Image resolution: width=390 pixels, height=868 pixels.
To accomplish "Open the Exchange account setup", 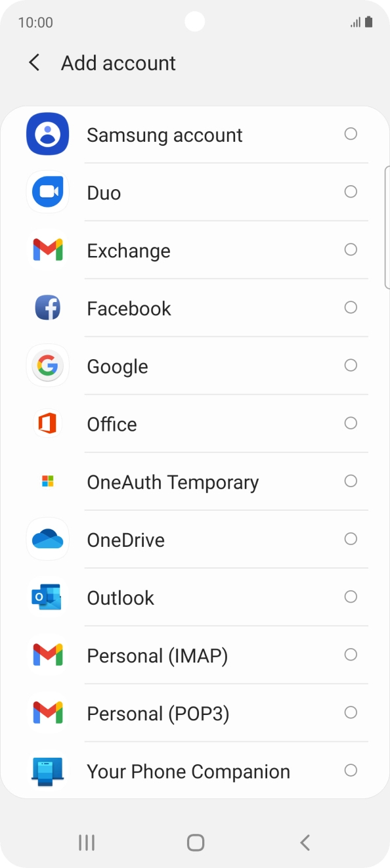I will [x=129, y=250].
